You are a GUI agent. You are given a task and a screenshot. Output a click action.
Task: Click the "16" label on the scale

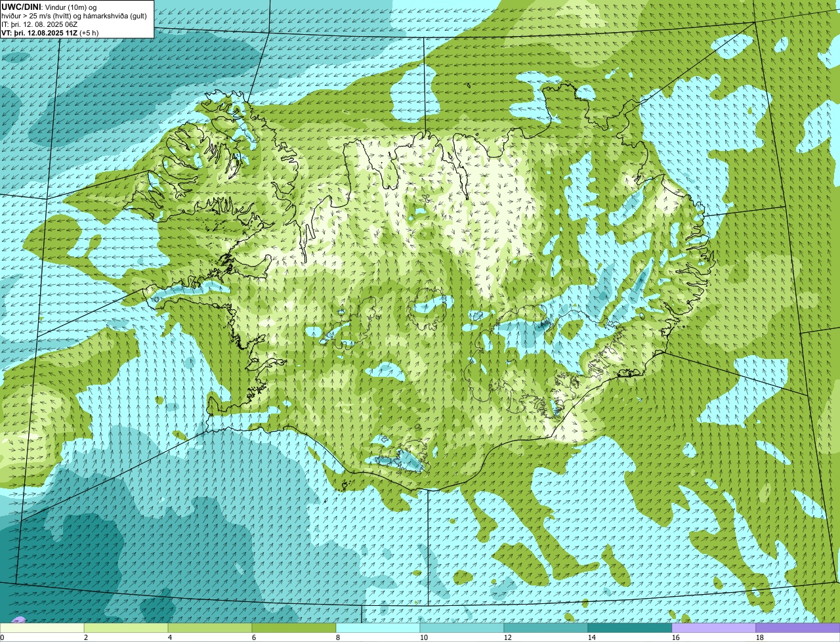pyautogui.click(x=676, y=637)
